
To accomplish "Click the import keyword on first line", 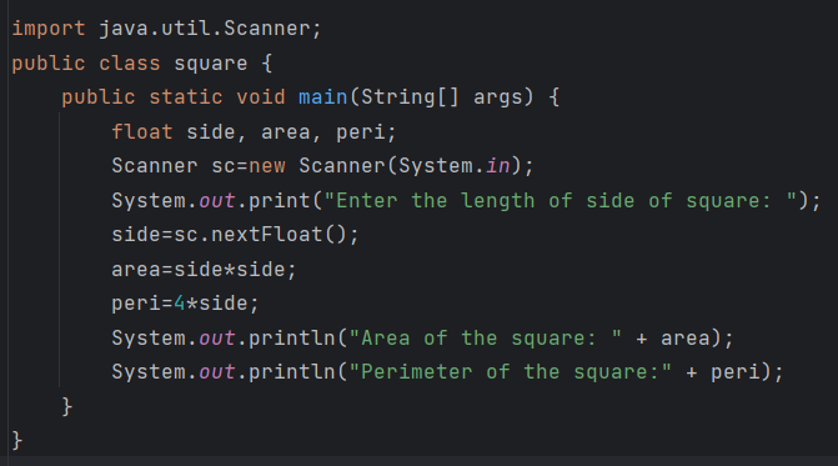I will (x=48, y=28).
